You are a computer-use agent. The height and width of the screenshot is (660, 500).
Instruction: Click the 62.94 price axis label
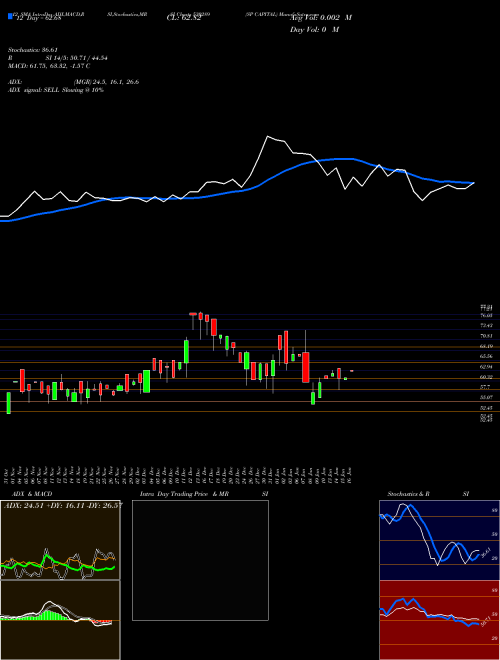[x=486, y=367]
